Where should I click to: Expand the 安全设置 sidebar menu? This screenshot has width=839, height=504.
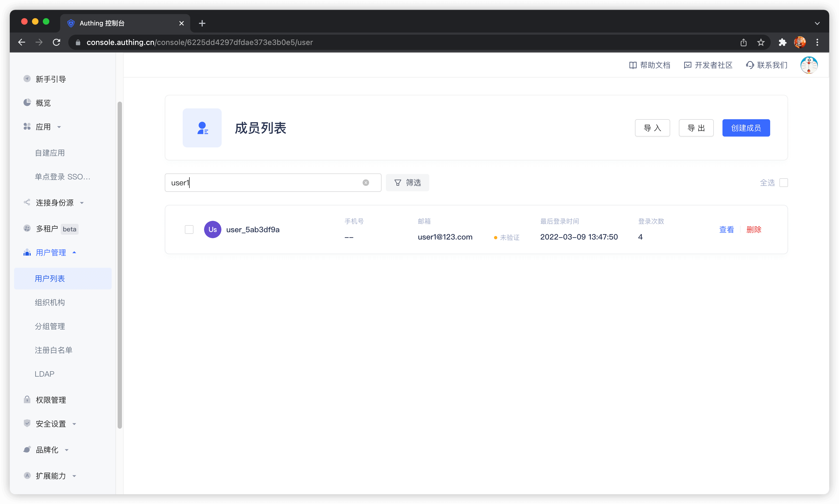click(51, 424)
